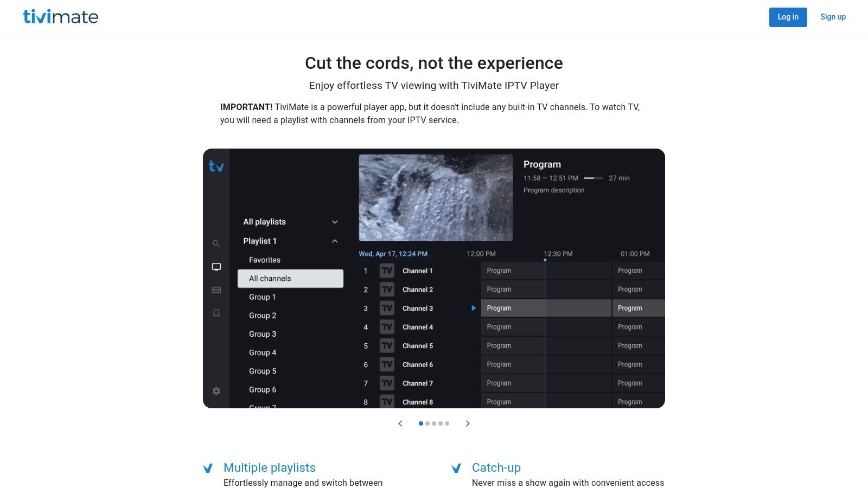Click the 12:30 PM time label

558,254
